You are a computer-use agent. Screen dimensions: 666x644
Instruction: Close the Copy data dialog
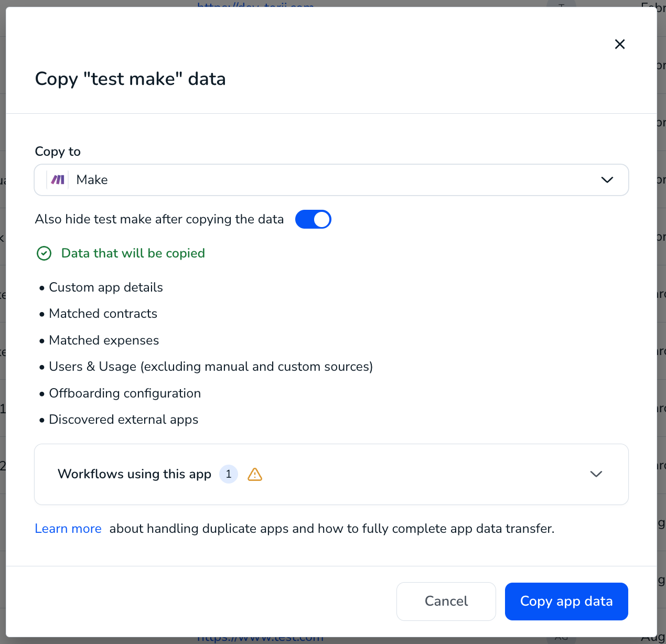point(620,44)
